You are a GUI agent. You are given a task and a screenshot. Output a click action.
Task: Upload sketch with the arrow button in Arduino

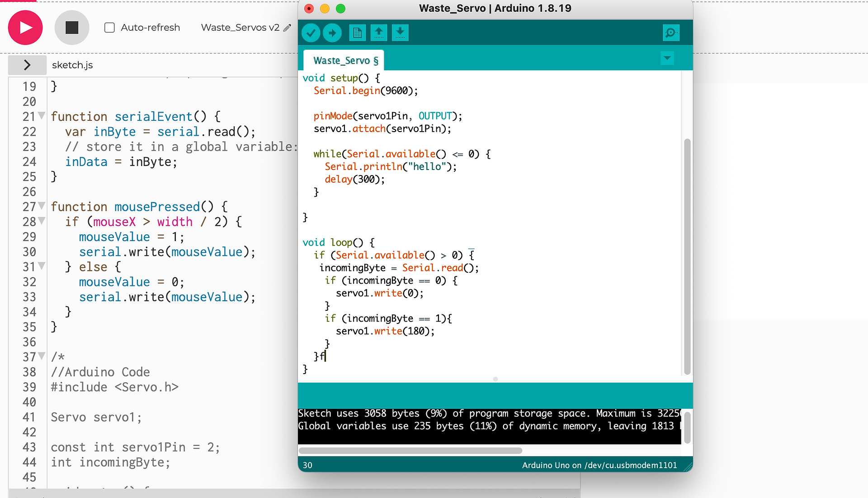point(332,33)
